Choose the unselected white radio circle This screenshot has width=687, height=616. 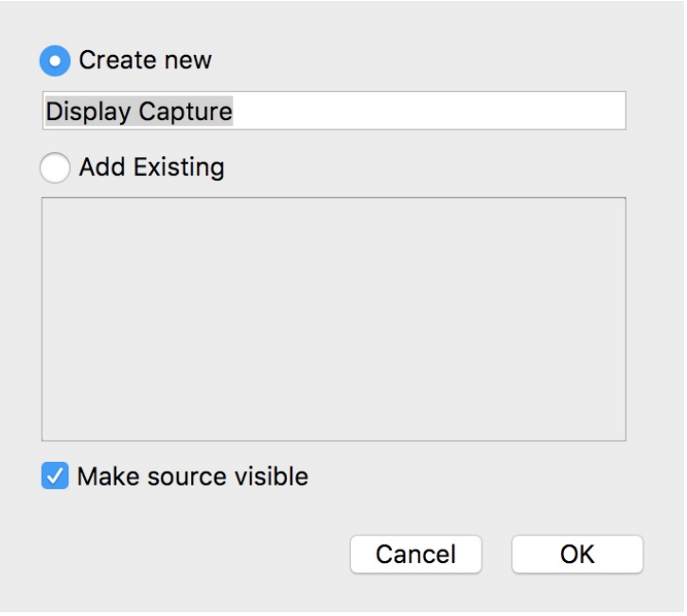[x=55, y=167]
